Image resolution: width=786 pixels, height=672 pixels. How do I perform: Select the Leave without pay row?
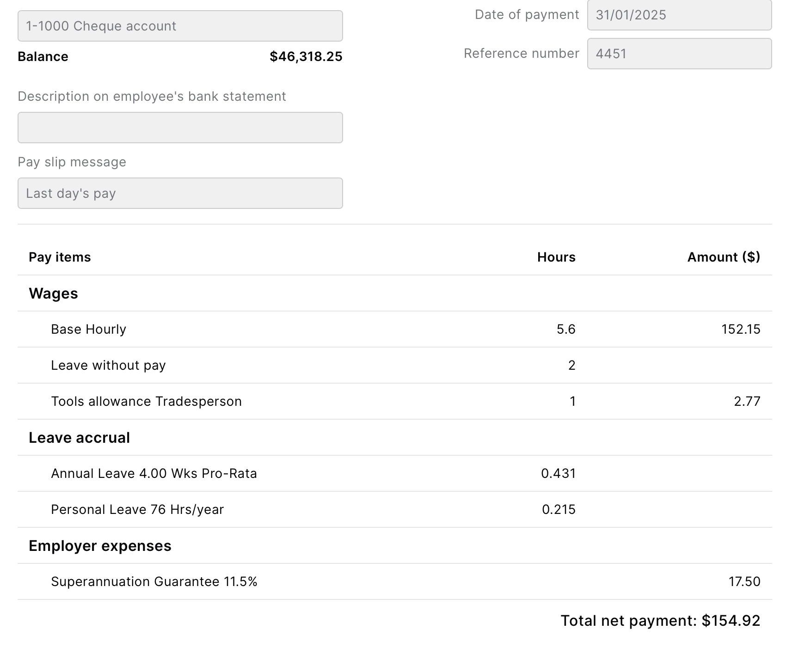tap(108, 365)
